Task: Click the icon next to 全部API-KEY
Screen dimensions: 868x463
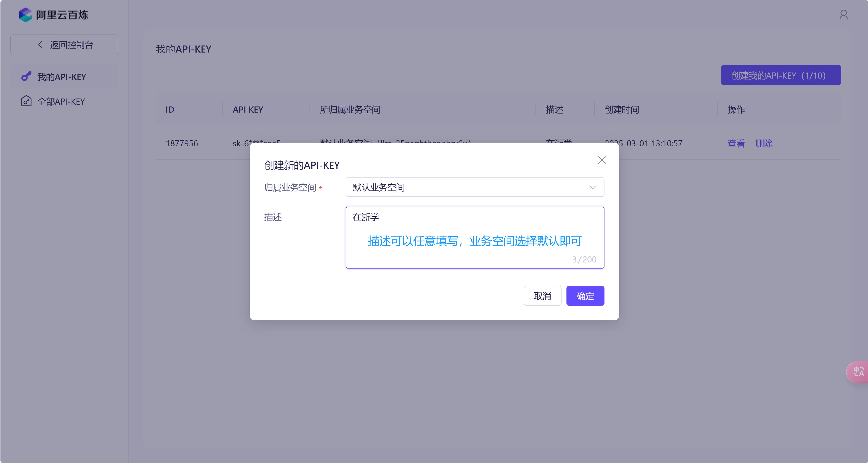Action: click(26, 101)
